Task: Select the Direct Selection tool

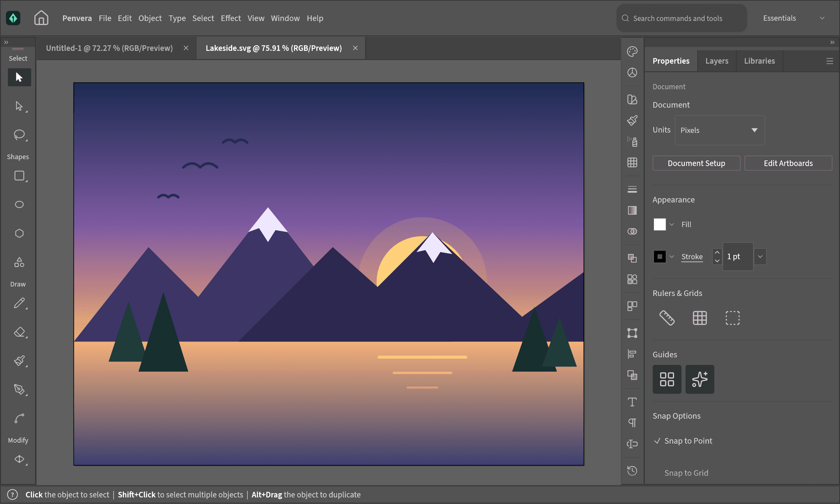Action: click(19, 106)
